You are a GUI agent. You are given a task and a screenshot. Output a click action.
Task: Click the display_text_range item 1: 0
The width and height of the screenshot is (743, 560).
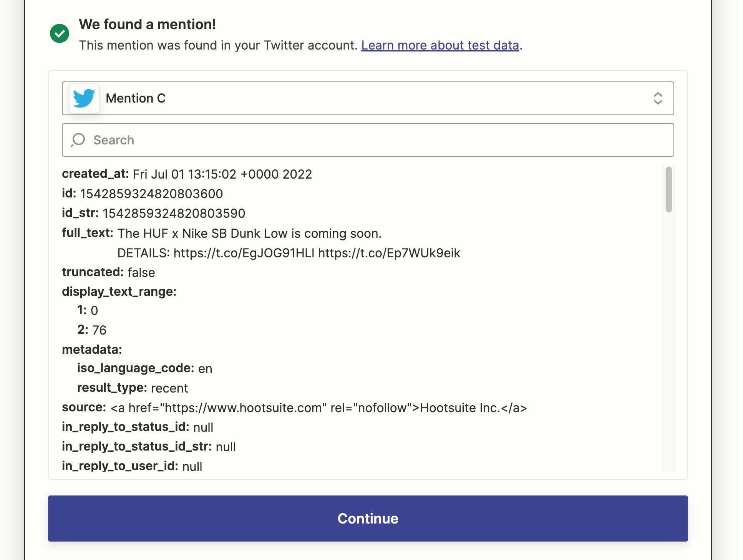88,310
